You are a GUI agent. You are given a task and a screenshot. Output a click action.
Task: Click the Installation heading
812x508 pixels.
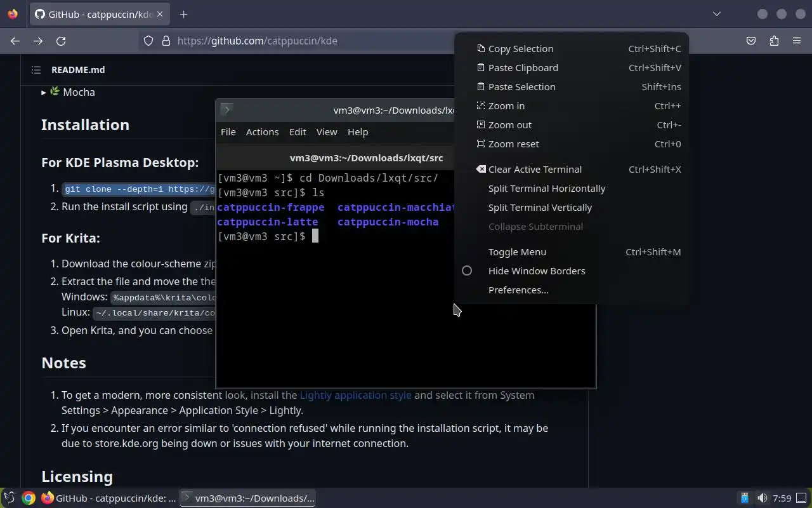(85, 124)
